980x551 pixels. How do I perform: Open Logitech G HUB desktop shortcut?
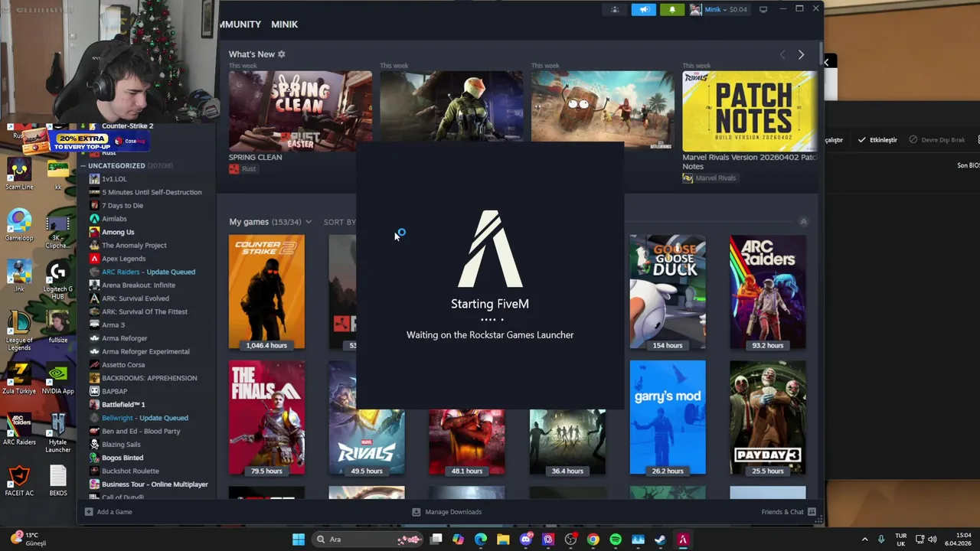point(57,280)
